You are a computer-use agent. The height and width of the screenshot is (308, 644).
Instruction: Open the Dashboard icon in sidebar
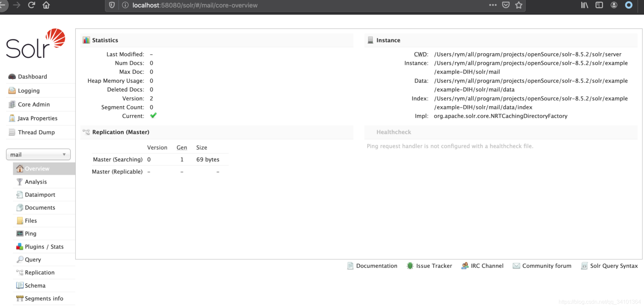pyautogui.click(x=12, y=76)
